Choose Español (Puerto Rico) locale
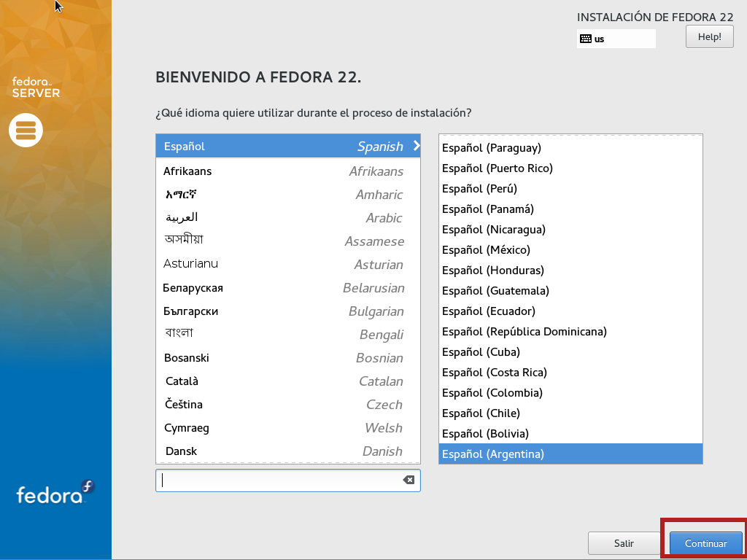747x560 pixels. [x=570, y=168]
